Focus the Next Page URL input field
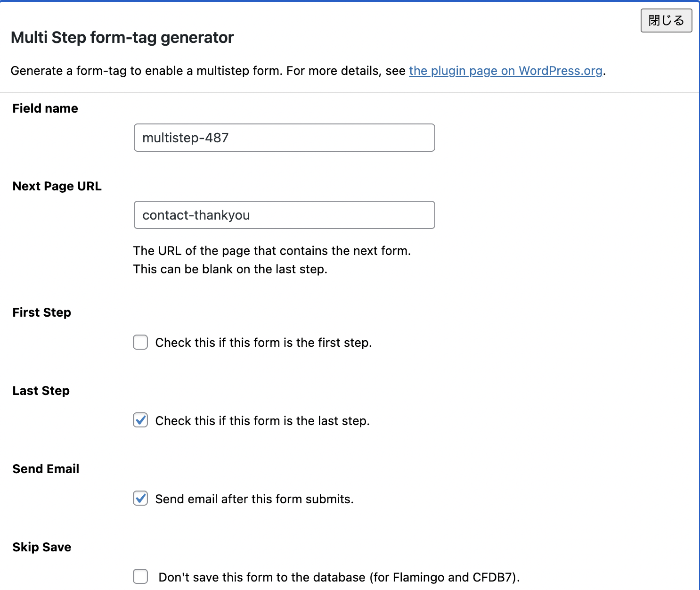Viewport: 700px width, 590px height. click(284, 215)
